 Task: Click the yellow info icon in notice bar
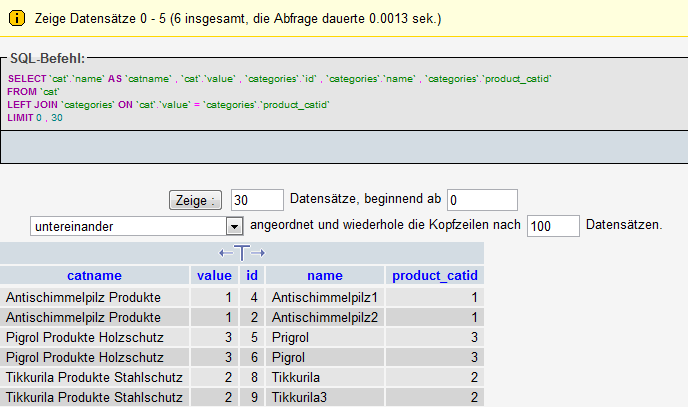pos(17,18)
